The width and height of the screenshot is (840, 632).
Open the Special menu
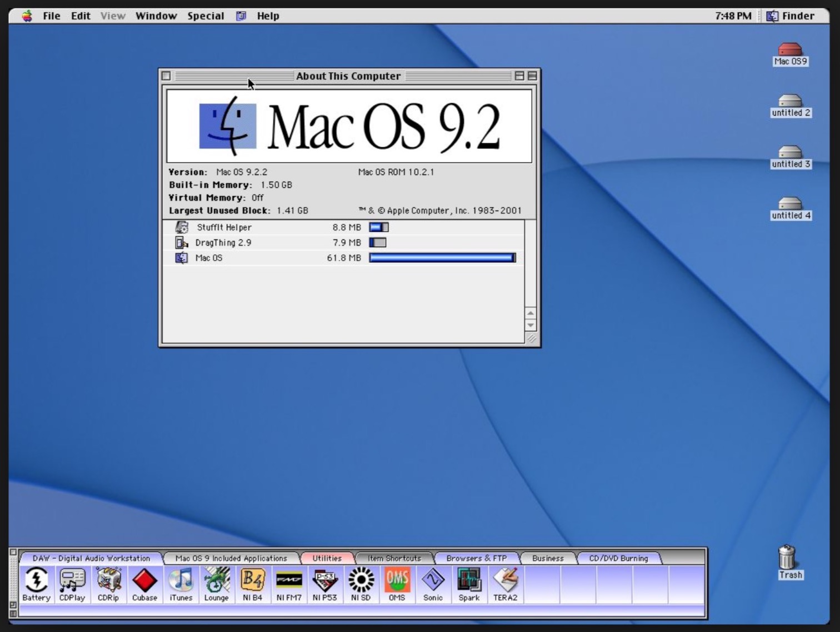point(206,16)
